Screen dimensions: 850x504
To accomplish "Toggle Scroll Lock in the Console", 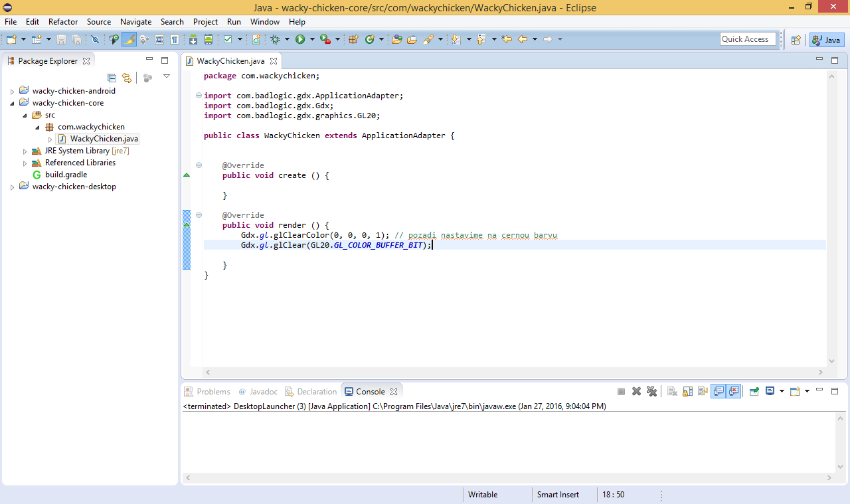I will point(687,392).
